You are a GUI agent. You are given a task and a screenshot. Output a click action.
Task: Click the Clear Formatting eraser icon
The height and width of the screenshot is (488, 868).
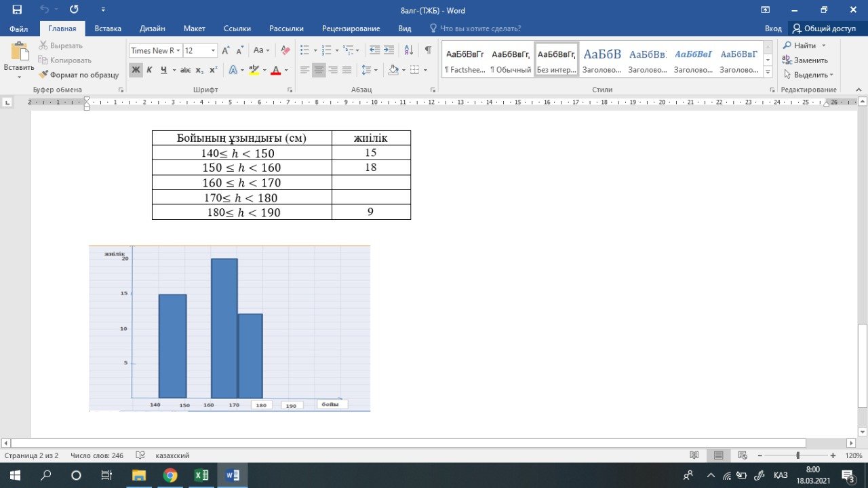coord(285,50)
